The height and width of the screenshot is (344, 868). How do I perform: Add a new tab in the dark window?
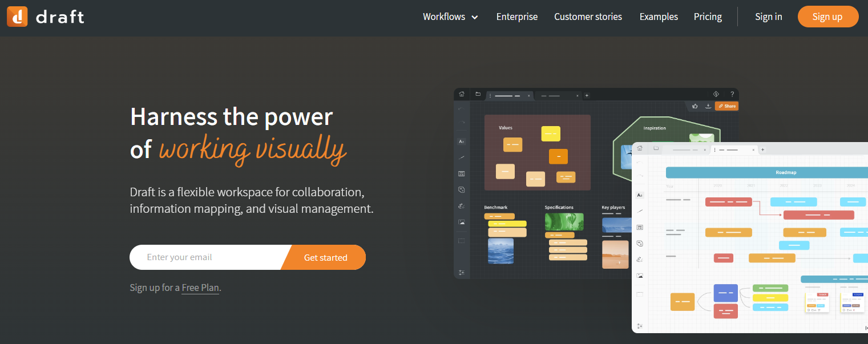click(587, 95)
